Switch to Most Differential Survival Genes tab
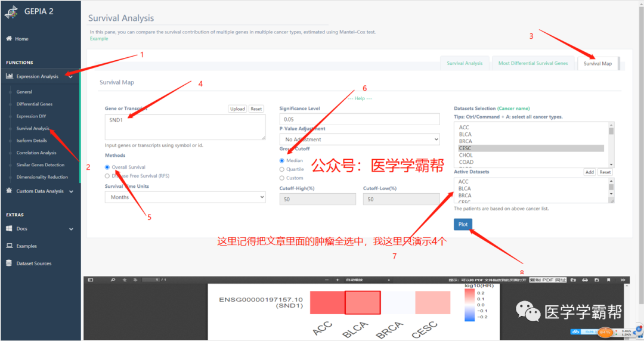 click(x=533, y=63)
